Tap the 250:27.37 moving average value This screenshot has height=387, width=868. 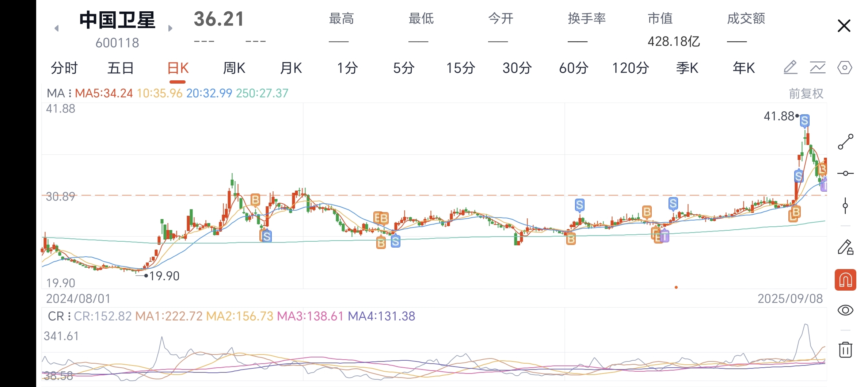coord(262,93)
